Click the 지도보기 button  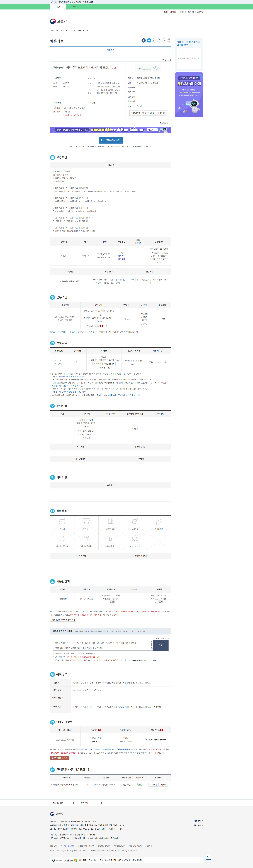pyautogui.click(x=157, y=707)
